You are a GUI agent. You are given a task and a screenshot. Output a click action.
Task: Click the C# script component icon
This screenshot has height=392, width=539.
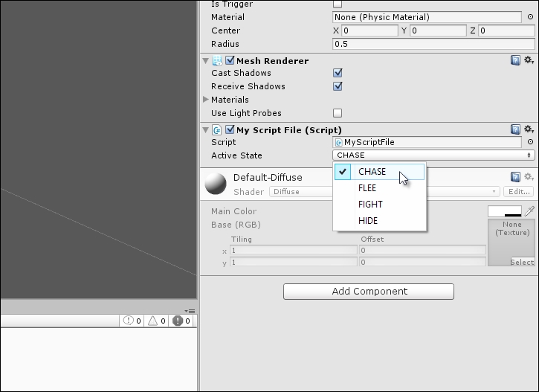(217, 130)
